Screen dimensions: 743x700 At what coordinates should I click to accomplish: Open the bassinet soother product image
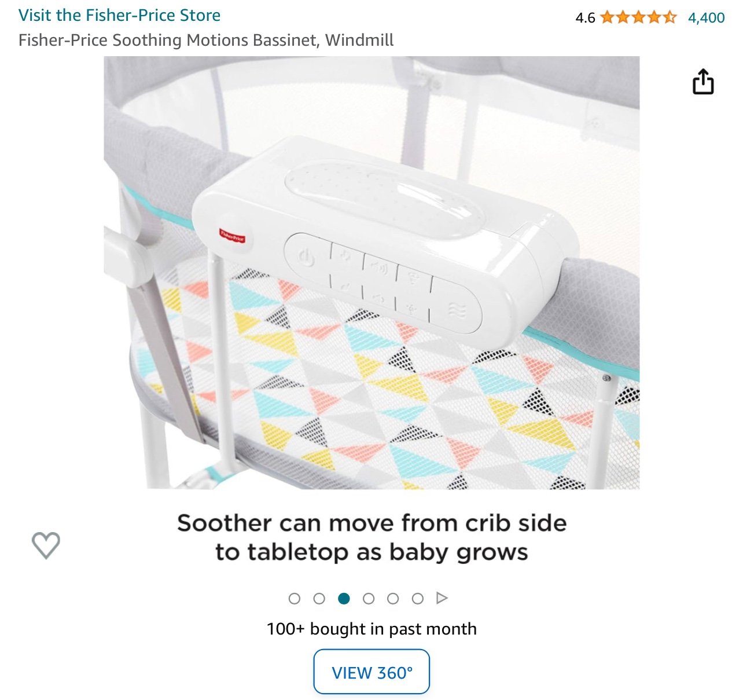371,273
